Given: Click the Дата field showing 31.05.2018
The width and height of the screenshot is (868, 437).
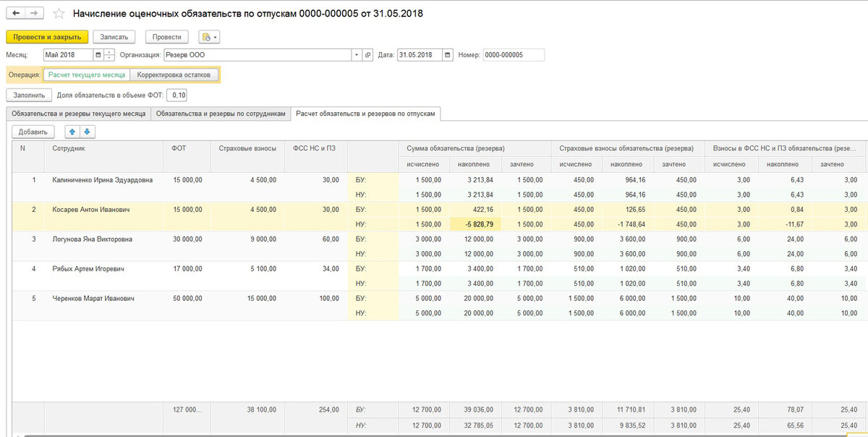Looking at the screenshot, I should pos(420,55).
